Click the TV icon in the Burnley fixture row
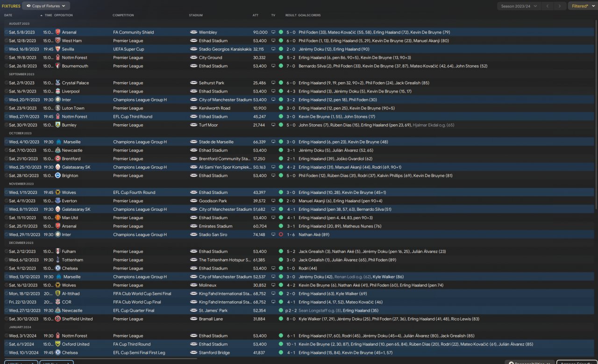598x364 pixels. coord(273,125)
